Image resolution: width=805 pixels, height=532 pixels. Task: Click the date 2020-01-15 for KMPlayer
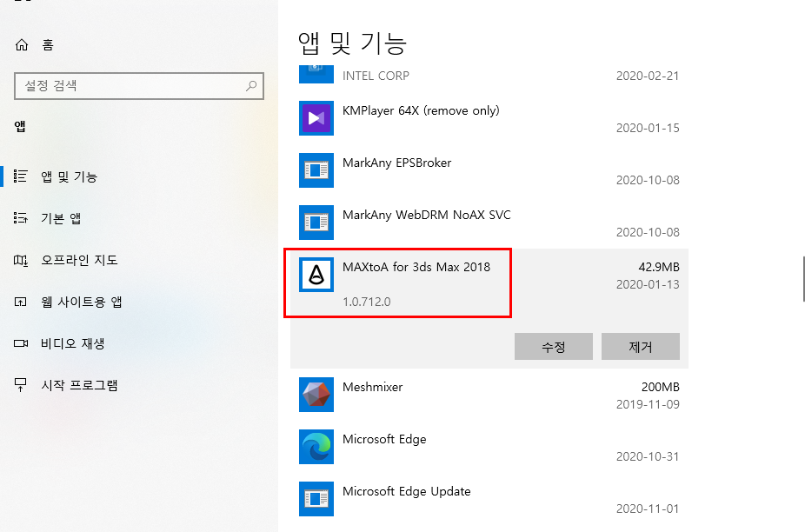point(648,128)
